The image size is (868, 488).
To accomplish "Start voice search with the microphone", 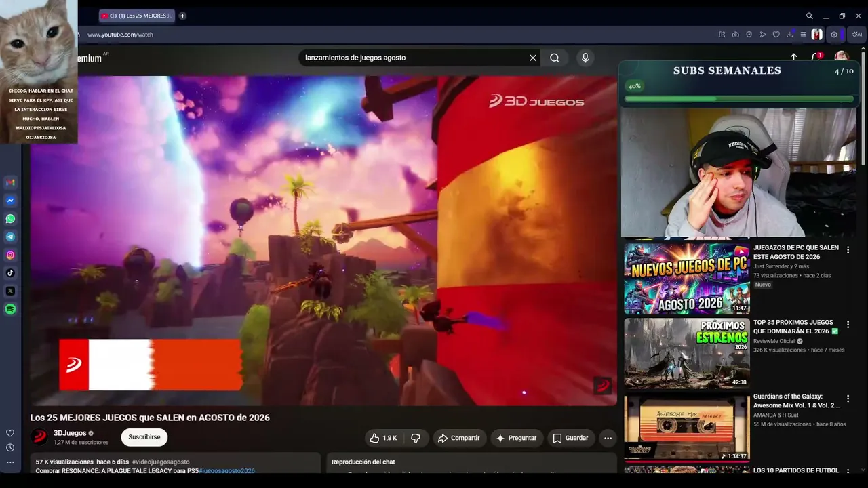I will tap(585, 58).
